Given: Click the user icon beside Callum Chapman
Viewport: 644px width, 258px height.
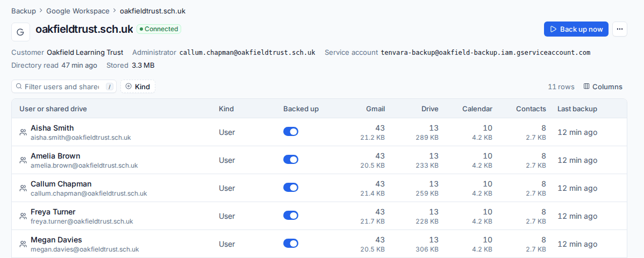Looking at the screenshot, I should (23, 188).
